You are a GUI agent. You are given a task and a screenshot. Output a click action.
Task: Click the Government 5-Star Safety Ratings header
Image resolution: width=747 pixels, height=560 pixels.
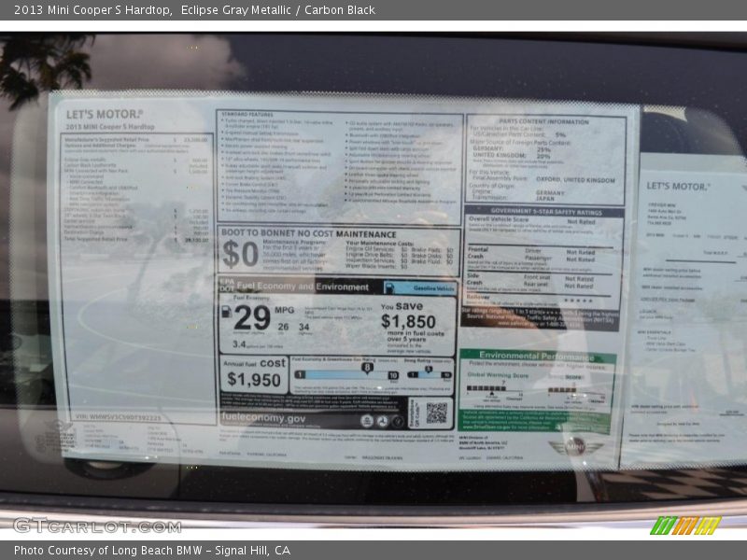click(543, 212)
